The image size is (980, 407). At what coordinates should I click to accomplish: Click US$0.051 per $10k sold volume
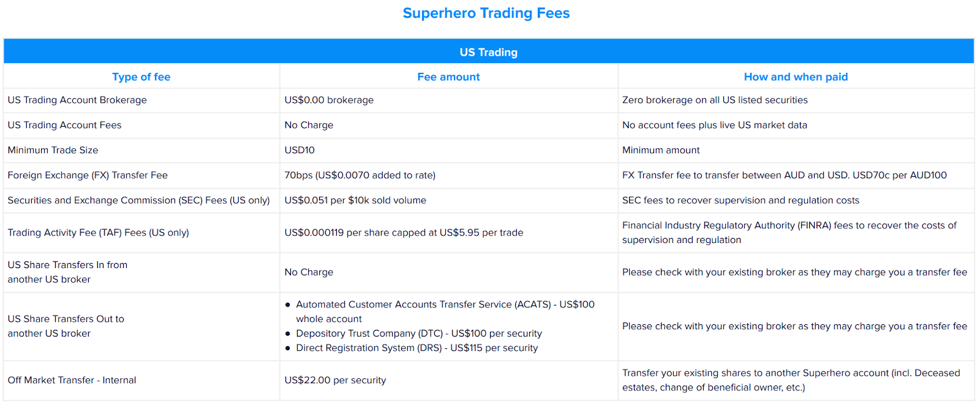click(355, 200)
